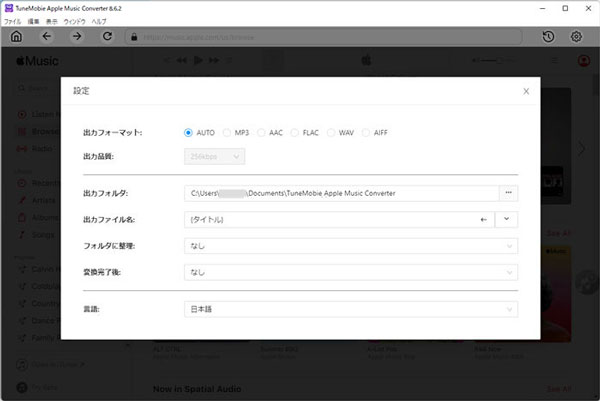Viewport: 600px width, 401px height.
Task: Click the Apple Music logo in sidebar
Action: pos(38,61)
